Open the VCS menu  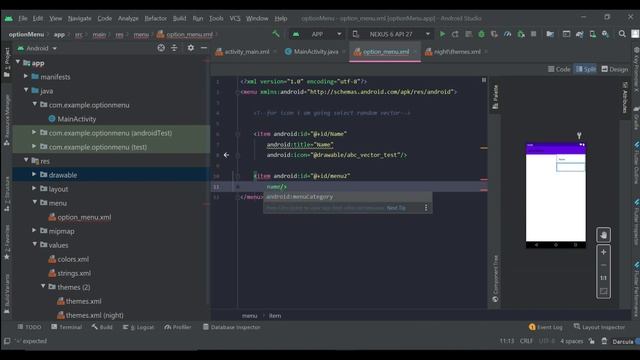pos(235,18)
